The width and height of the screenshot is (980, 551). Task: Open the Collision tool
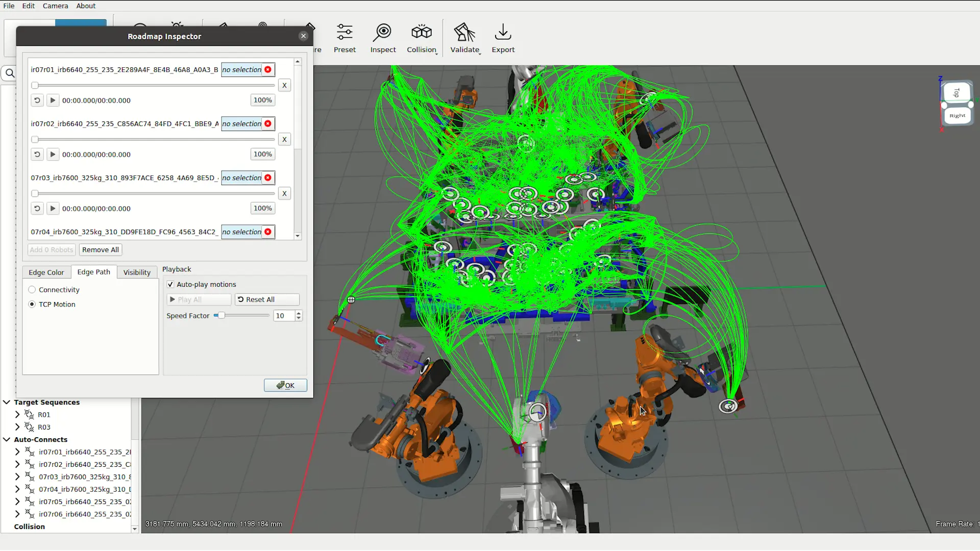click(x=422, y=38)
